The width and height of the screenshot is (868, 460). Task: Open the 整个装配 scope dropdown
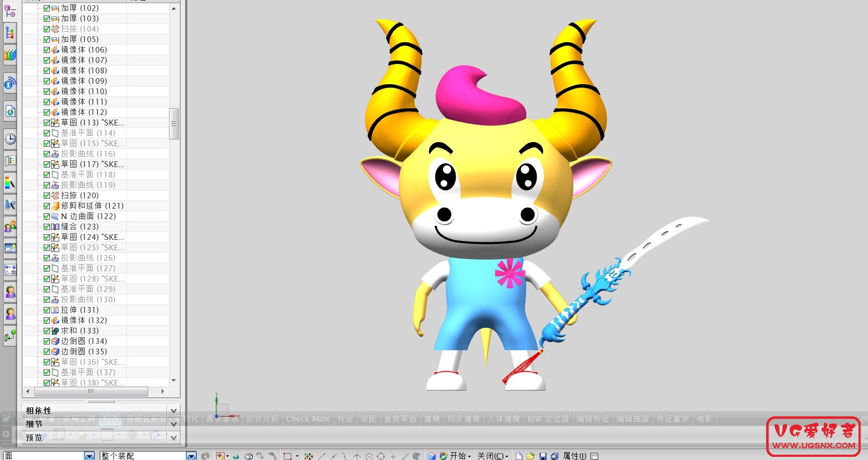[191, 456]
